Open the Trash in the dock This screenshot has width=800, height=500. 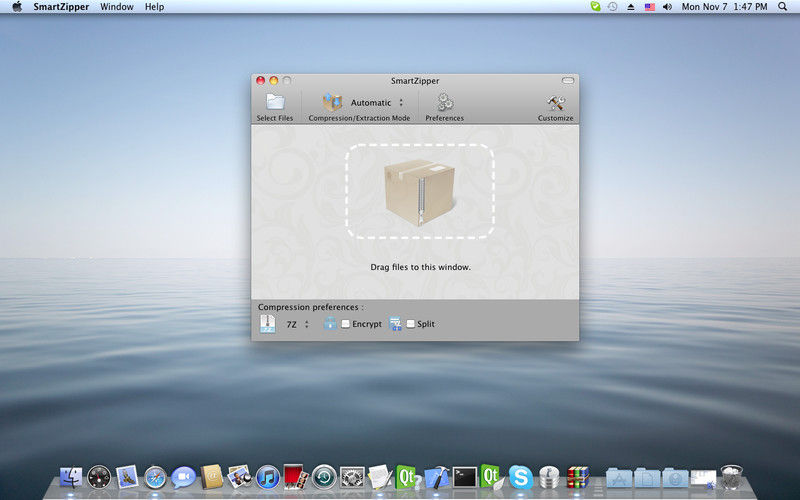tap(732, 477)
